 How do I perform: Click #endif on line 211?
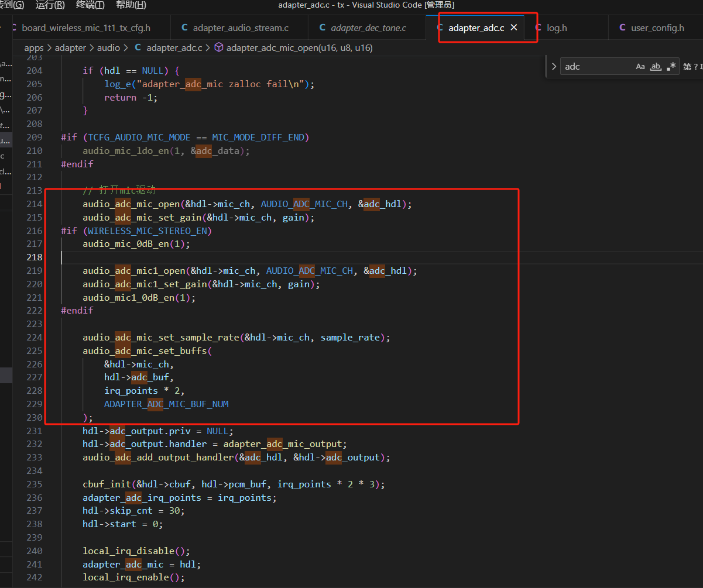pyautogui.click(x=77, y=164)
